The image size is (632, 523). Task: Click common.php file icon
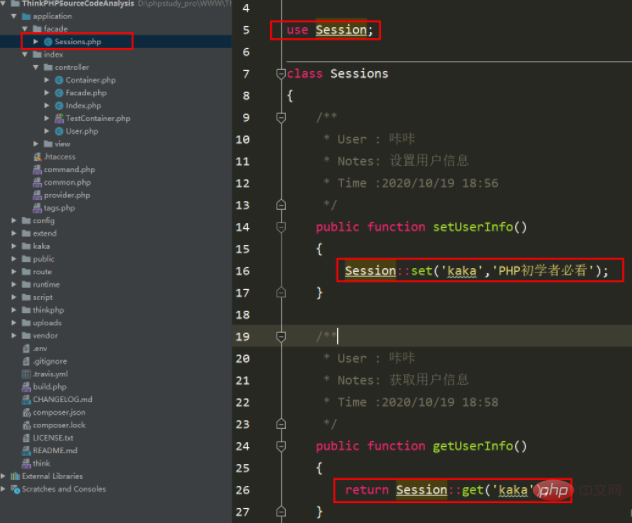(37, 182)
